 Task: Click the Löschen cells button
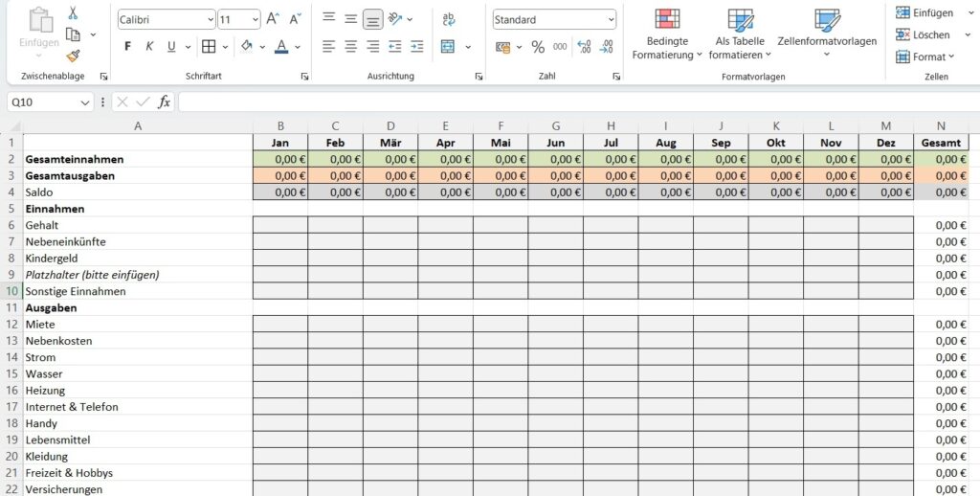[x=924, y=34]
